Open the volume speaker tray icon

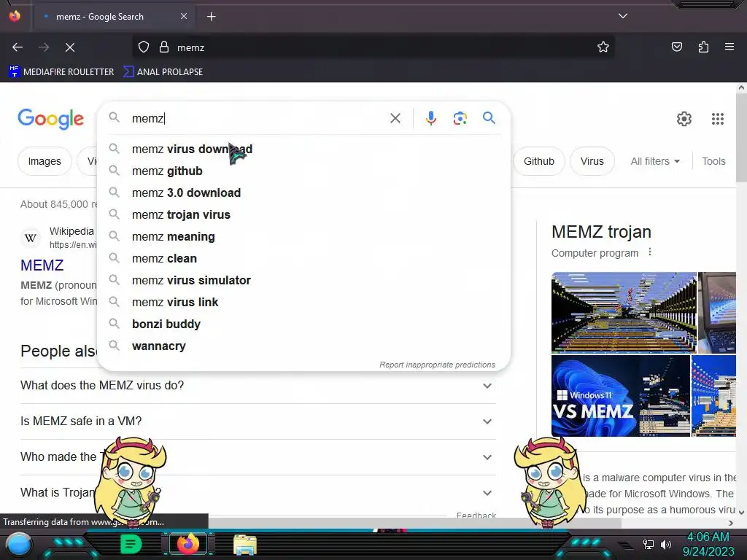(x=665, y=544)
